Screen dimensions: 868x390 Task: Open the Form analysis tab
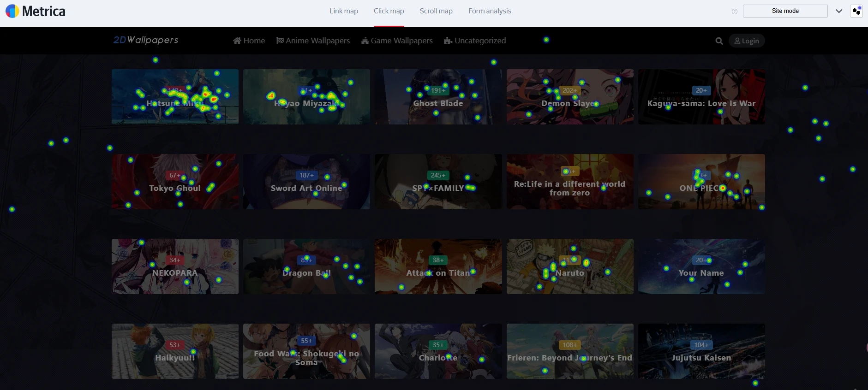(x=489, y=11)
